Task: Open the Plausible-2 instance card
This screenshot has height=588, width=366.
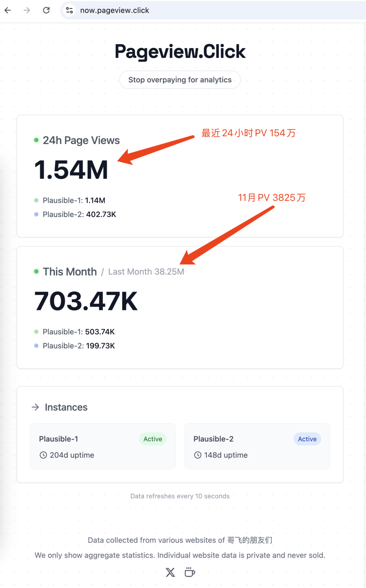Action: [257, 446]
